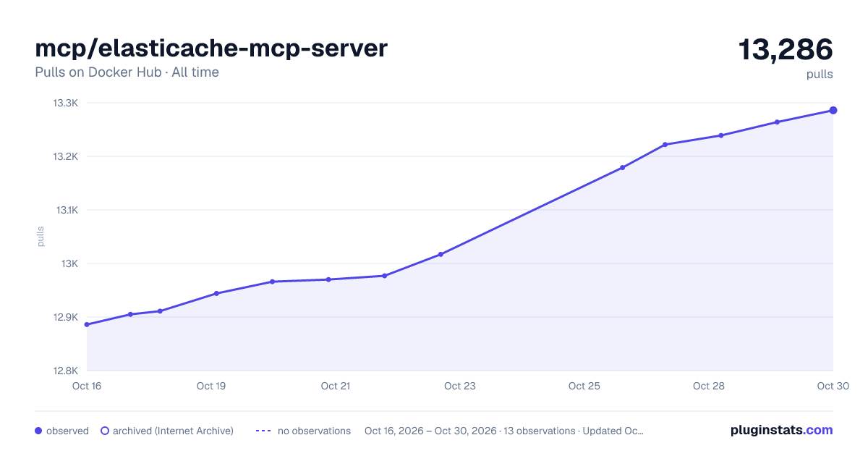Screen dimensions: 868x456
Task: Select the data point just above 13.2K gridline
Action: 665,144
